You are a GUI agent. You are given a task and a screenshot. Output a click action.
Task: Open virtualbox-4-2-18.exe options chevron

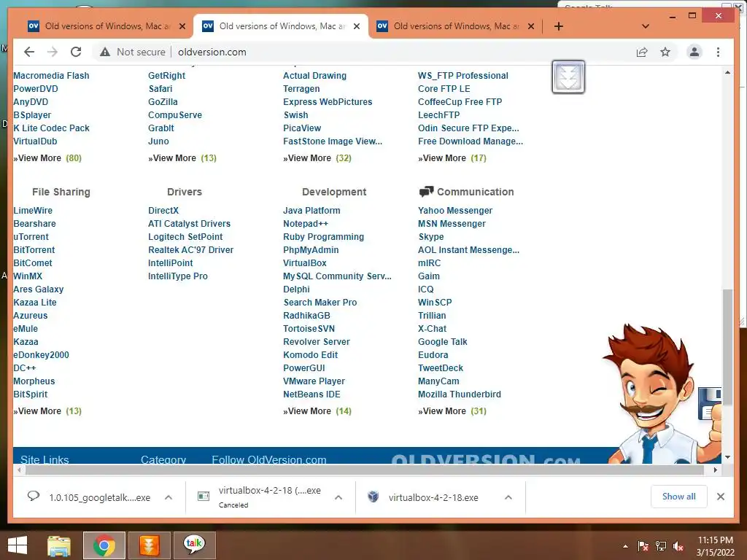pyautogui.click(x=508, y=497)
